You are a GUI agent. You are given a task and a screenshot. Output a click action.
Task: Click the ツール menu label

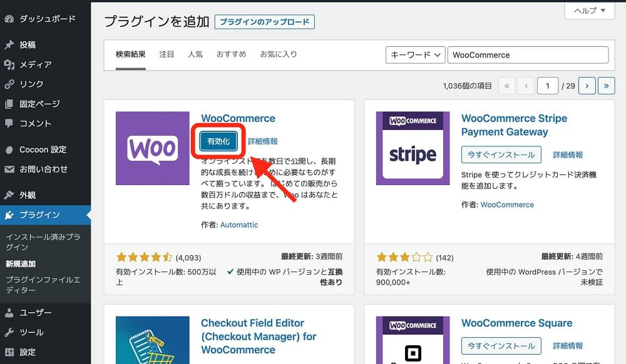[31, 332]
